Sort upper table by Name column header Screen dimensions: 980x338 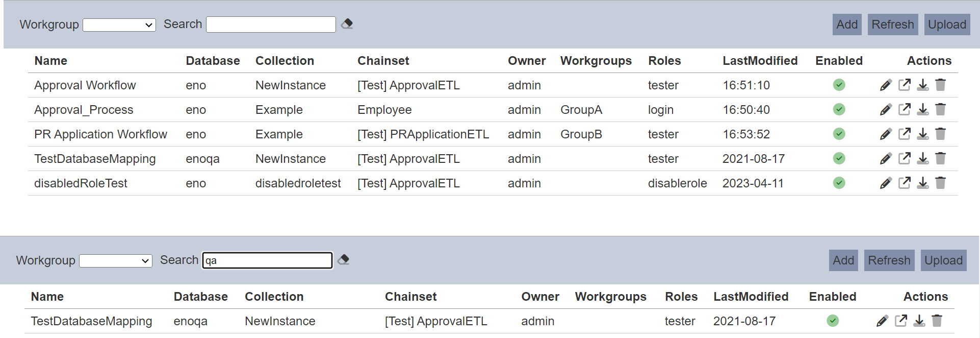click(x=51, y=61)
